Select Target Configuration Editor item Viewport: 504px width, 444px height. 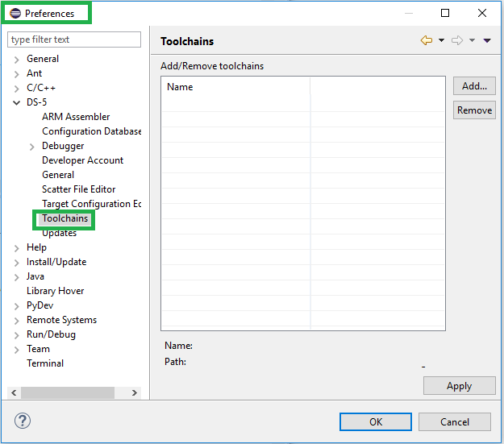(91, 204)
